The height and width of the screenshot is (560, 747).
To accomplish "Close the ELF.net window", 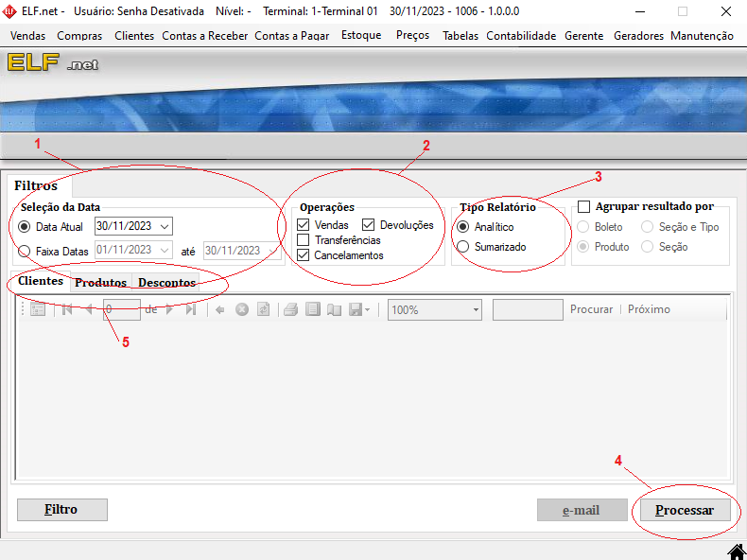I will tap(726, 11).
